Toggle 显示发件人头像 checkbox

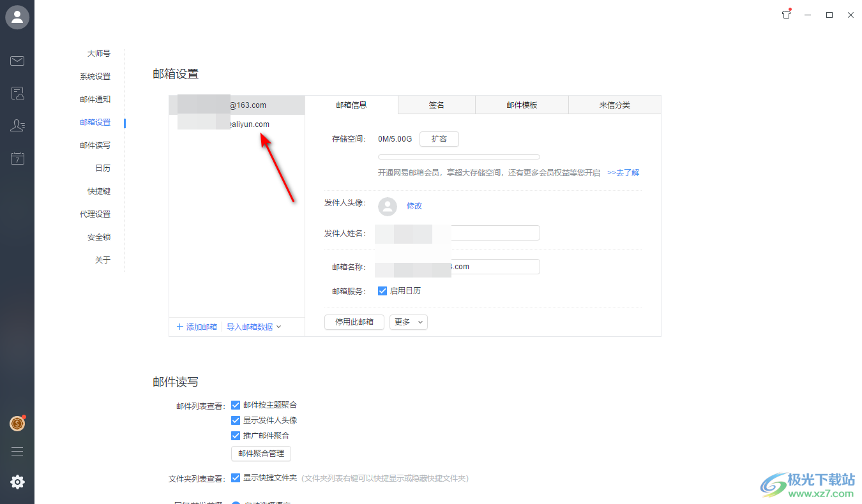pos(236,420)
